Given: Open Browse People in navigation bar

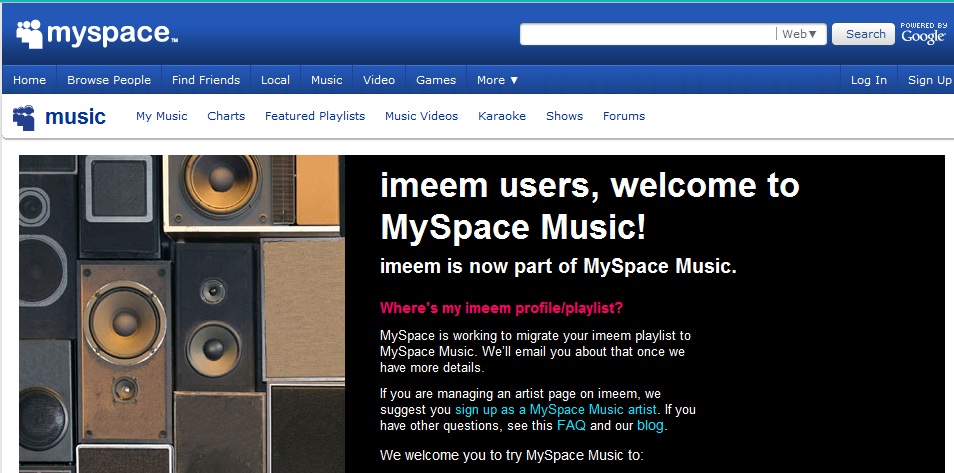Looking at the screenshot, I should (109, 80).
